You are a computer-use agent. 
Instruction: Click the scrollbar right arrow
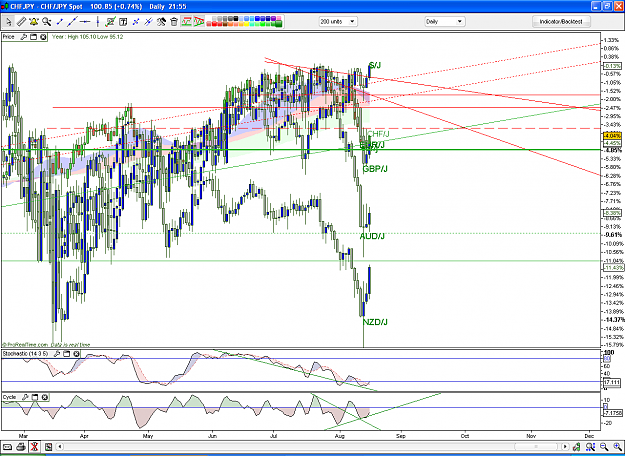[565, 446]
